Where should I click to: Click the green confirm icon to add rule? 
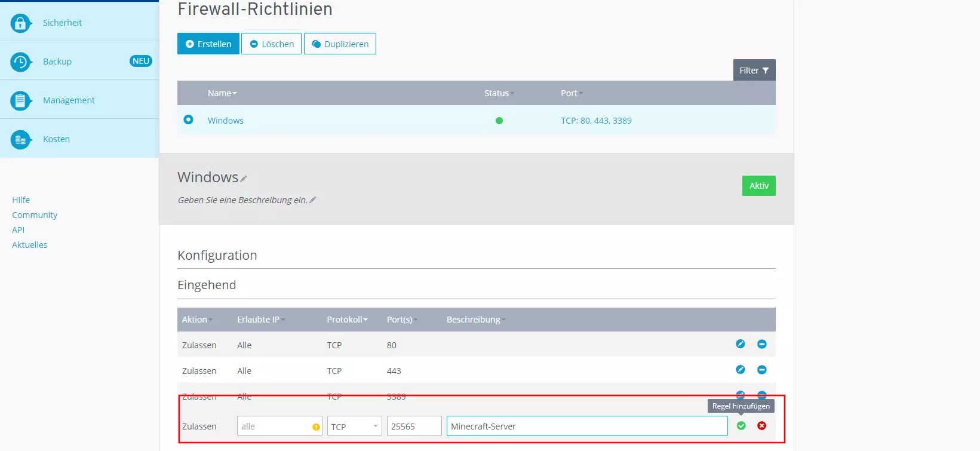[741, 426]
